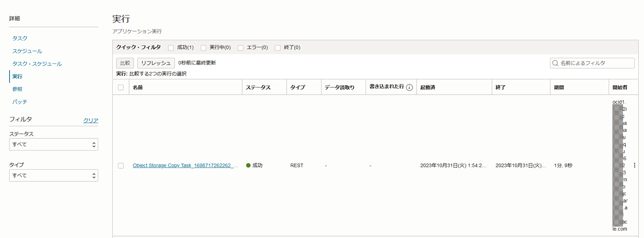644x238 pixels.
Task: Click the クリア filter link
Action: 91,120
